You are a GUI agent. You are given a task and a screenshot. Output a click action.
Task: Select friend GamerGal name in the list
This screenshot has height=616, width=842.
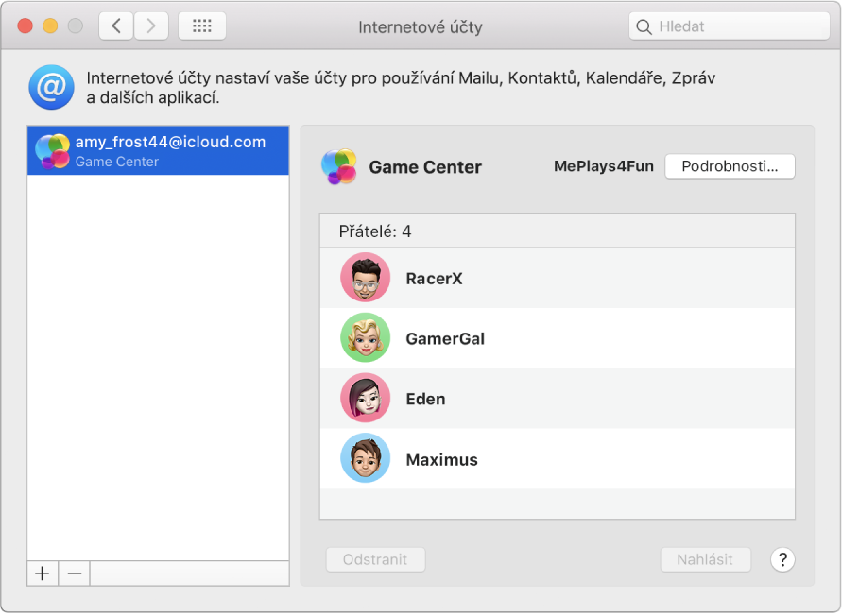point(445,339)
